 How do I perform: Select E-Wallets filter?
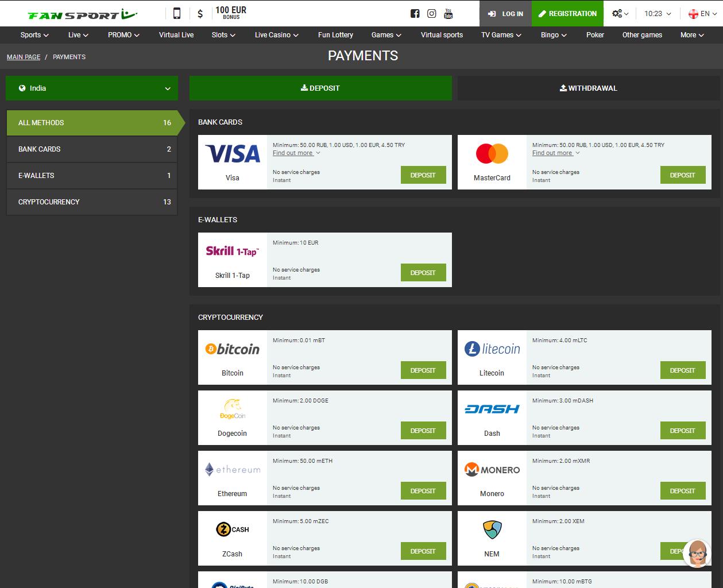92,176
